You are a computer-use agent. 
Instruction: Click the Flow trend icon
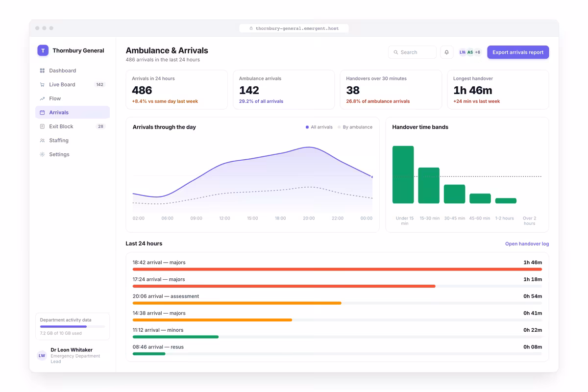[42, 98]
